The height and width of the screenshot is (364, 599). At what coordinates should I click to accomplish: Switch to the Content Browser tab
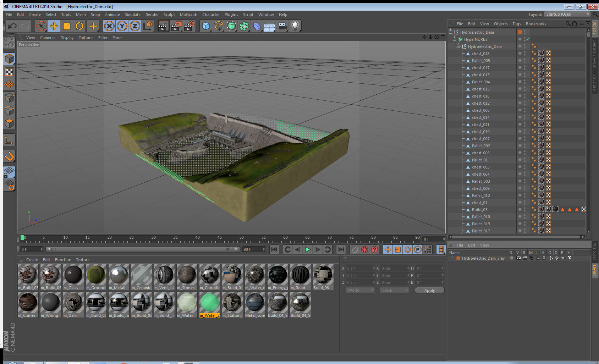[595, 53]
